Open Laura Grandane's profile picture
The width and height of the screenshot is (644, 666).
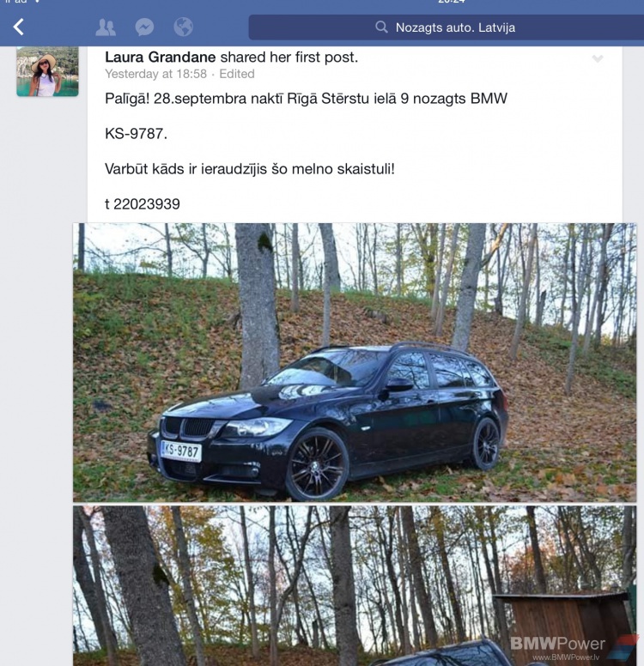tap(47, 71)
